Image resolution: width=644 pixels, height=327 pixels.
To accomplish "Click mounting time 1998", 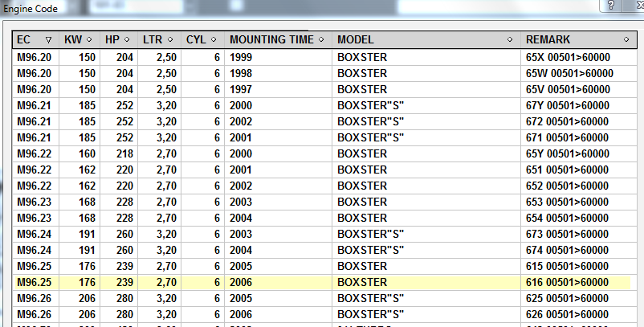I will coord(241,73).
